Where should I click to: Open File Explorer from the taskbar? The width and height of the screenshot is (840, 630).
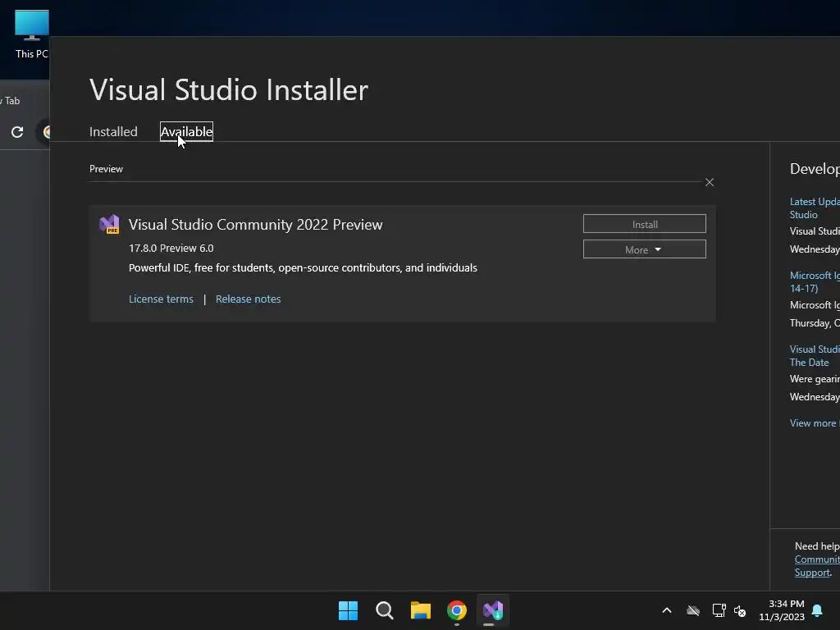coord(421,610)
